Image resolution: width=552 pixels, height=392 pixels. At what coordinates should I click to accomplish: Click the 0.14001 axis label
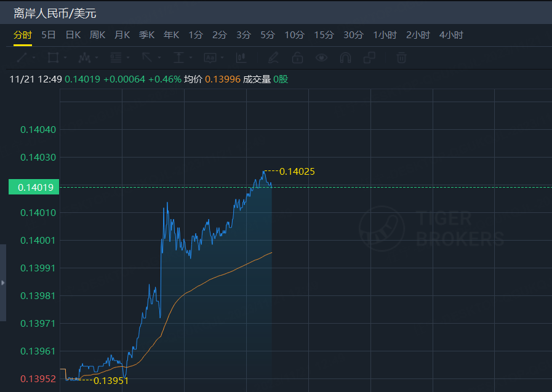pyautogui.click(x=38, y=241)
